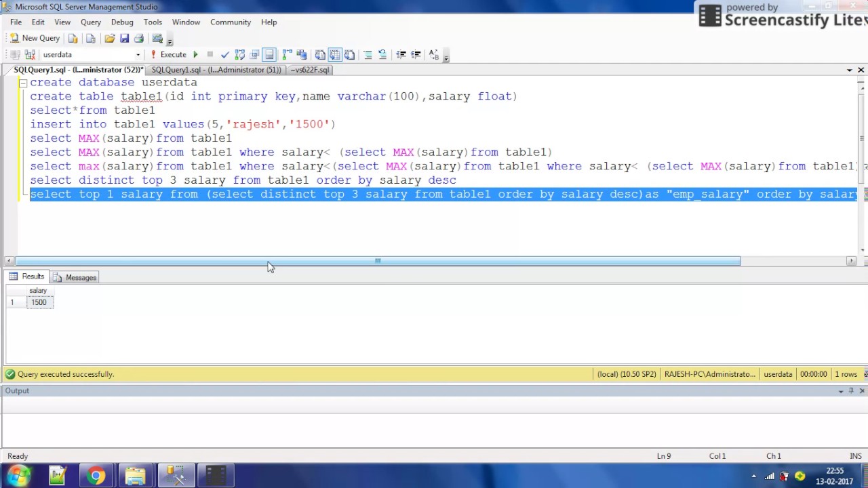868x488 pixels.
Task: Open an Analysis Services query
Action: tap(91, 39)
